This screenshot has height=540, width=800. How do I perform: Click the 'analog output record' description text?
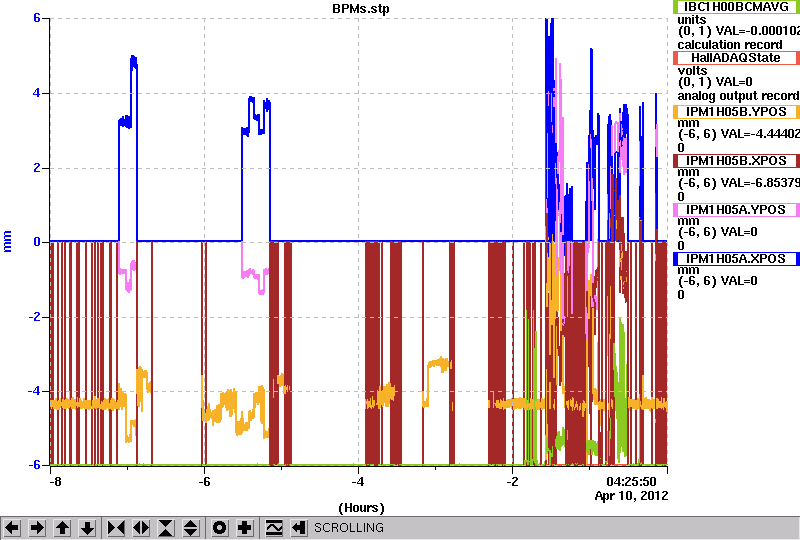[x=738, y=96]
